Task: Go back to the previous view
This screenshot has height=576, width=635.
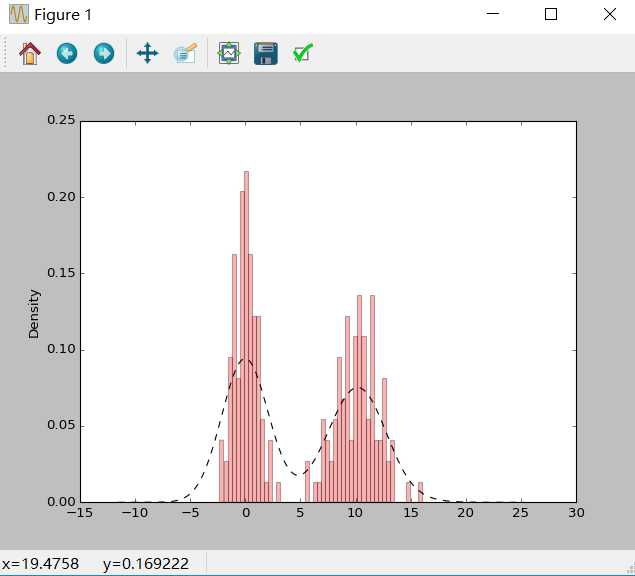Action: (x=67, y=53)
